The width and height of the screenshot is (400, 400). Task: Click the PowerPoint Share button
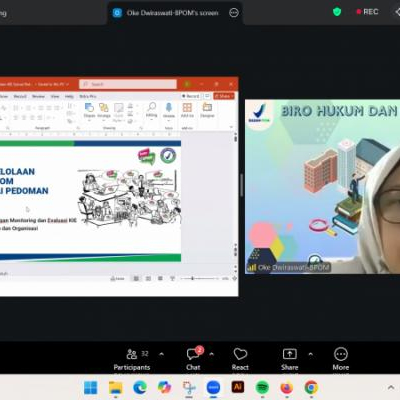[224, 96]
